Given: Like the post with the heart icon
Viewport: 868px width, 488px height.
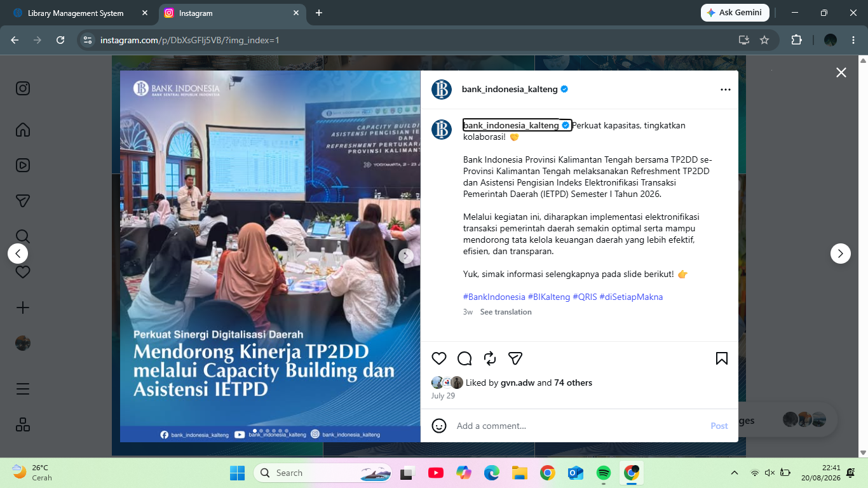Looking at the screenshot, I should coord(439,358).
